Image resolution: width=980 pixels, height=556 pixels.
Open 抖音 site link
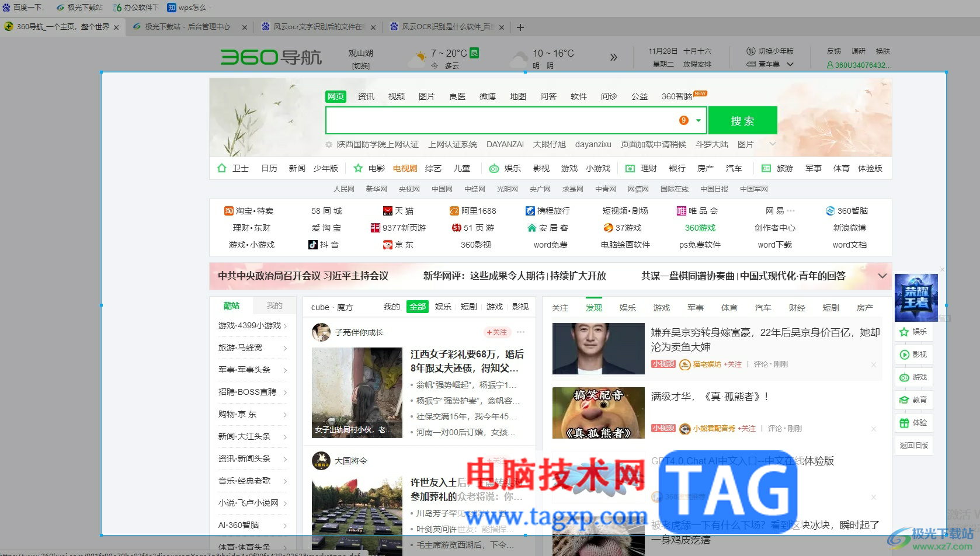pos(324,245)
